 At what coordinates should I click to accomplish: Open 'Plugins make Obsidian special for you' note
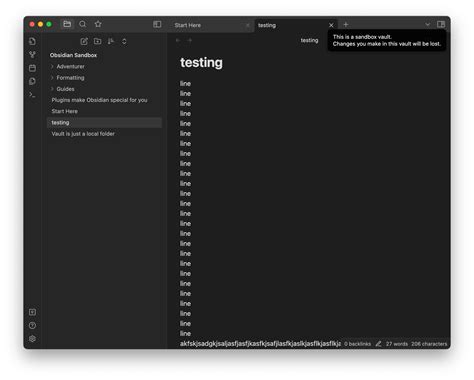pos(99,100)
